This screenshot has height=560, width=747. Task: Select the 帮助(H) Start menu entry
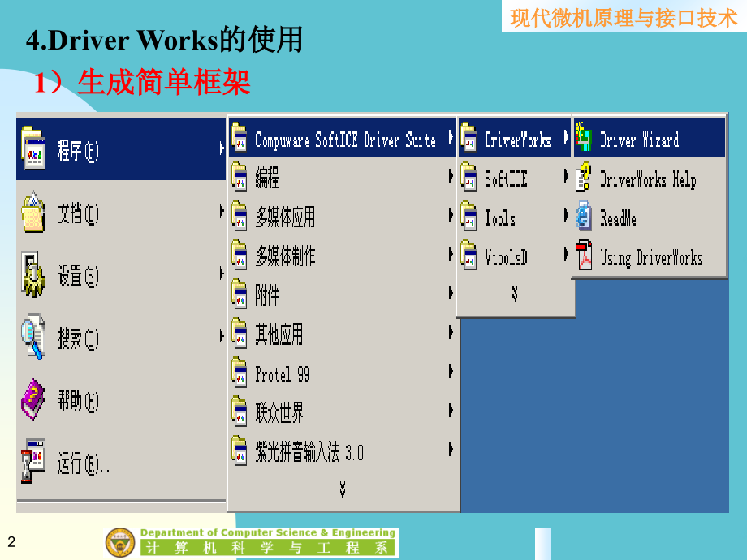pyautogui.click(x=121, y=400)
